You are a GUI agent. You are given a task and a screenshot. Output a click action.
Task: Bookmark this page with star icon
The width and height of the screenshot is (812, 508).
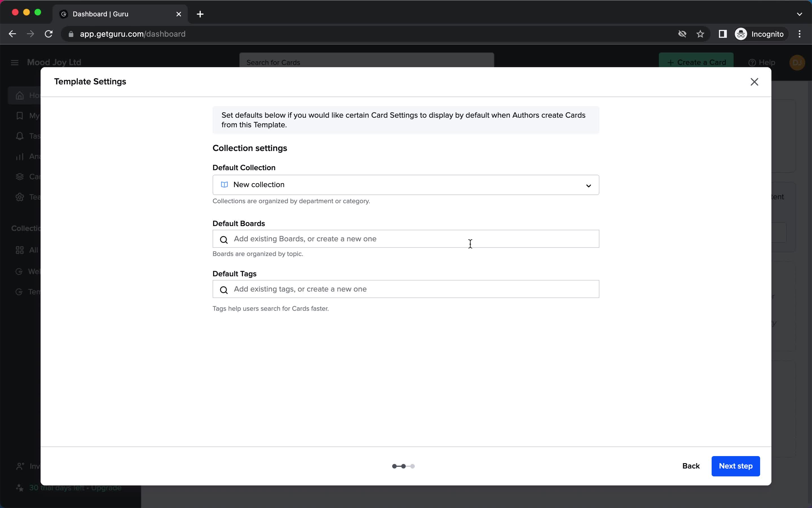click(700, 34)
